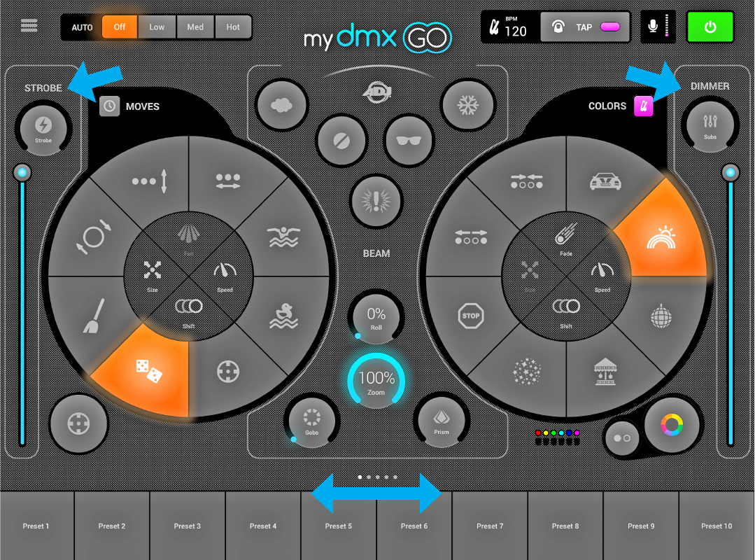Screen dimensions: 755x560
Task: Toggle the microphone audio input
Action: (658, 27)
